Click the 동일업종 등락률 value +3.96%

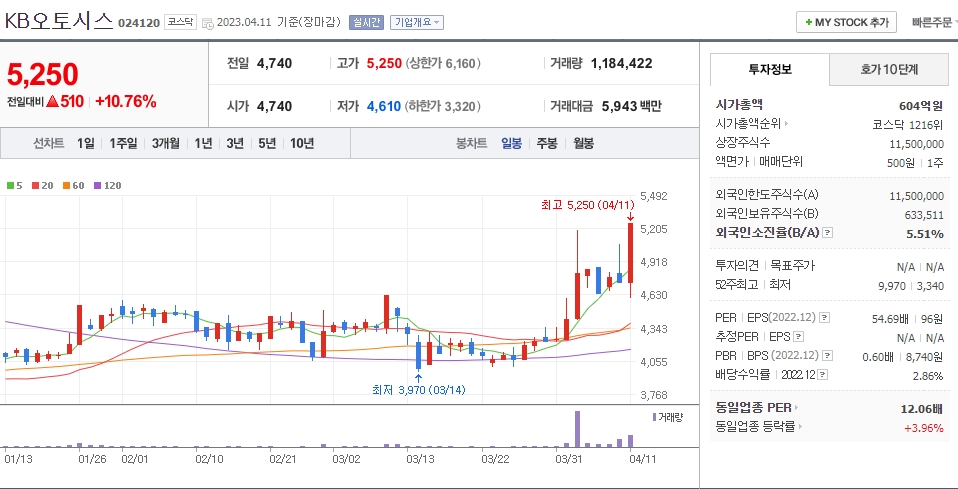click(924, 428)
